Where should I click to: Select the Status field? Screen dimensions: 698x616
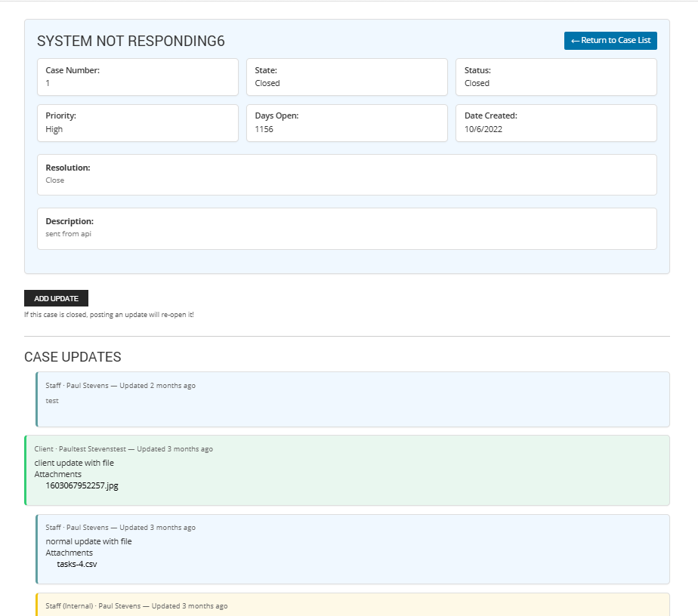coord(556,77)
